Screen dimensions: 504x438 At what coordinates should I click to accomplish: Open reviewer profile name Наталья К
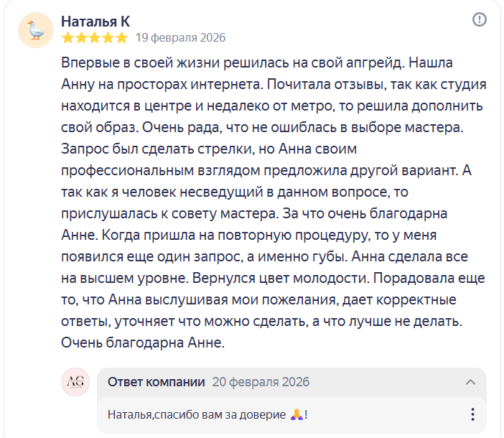point(95,21)
